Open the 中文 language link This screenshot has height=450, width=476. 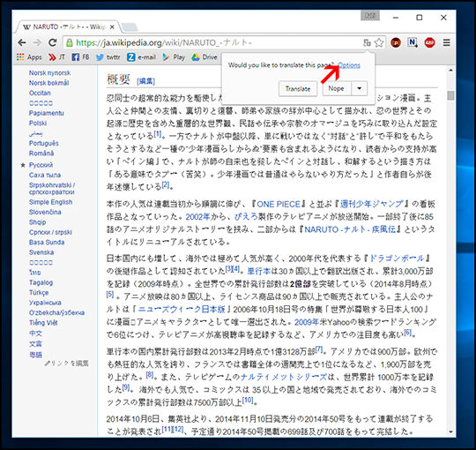[35, 333]
